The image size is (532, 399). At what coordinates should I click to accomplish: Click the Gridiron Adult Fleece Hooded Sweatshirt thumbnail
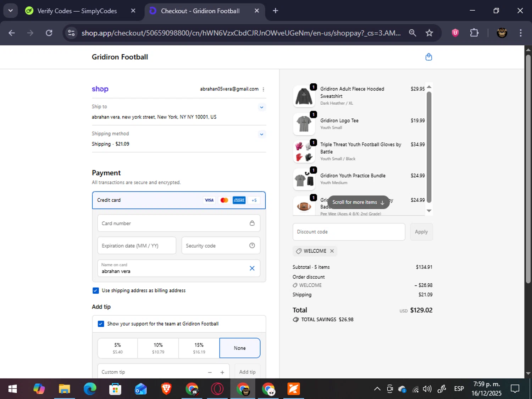click(x=304, y=96)
